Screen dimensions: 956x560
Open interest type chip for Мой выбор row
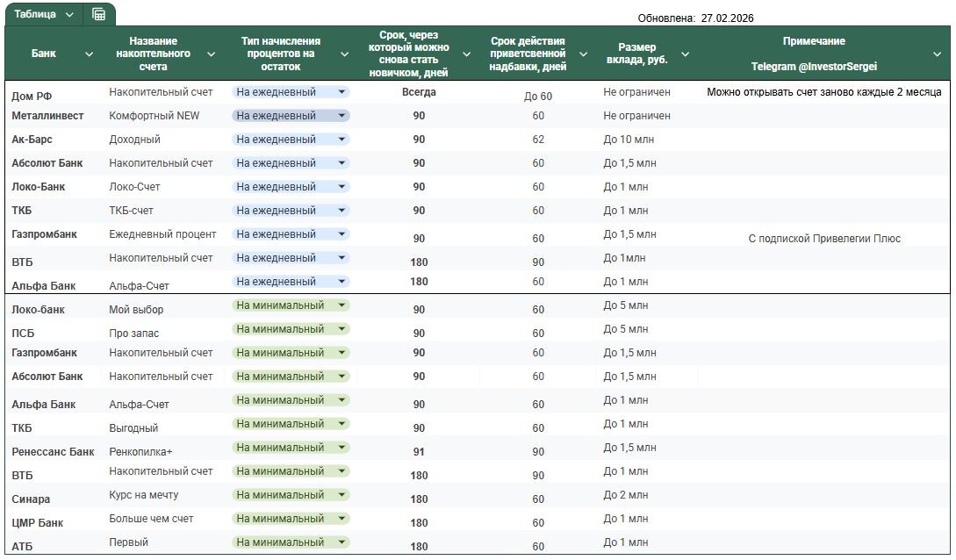[x=291, y=305]
